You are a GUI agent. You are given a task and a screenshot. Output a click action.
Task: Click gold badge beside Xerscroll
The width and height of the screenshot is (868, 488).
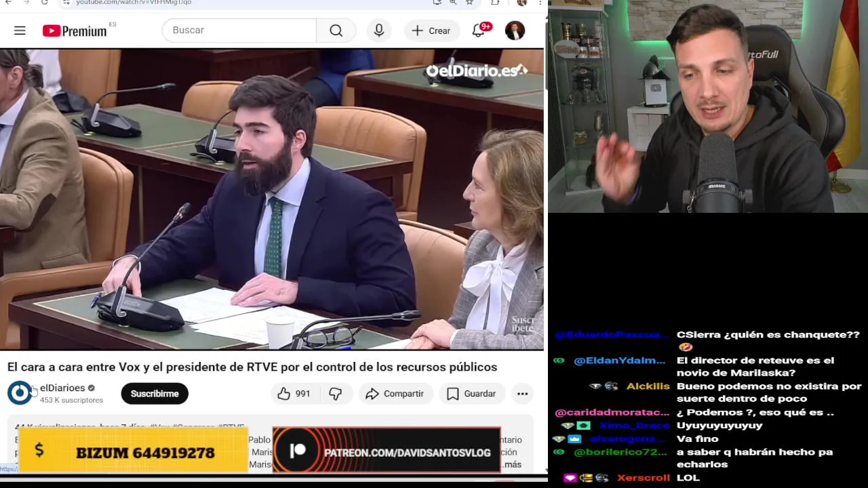click(586, 479)
